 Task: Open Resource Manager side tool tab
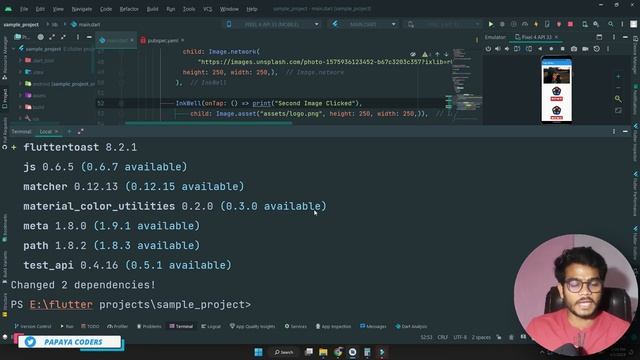(x=4, y=57)
